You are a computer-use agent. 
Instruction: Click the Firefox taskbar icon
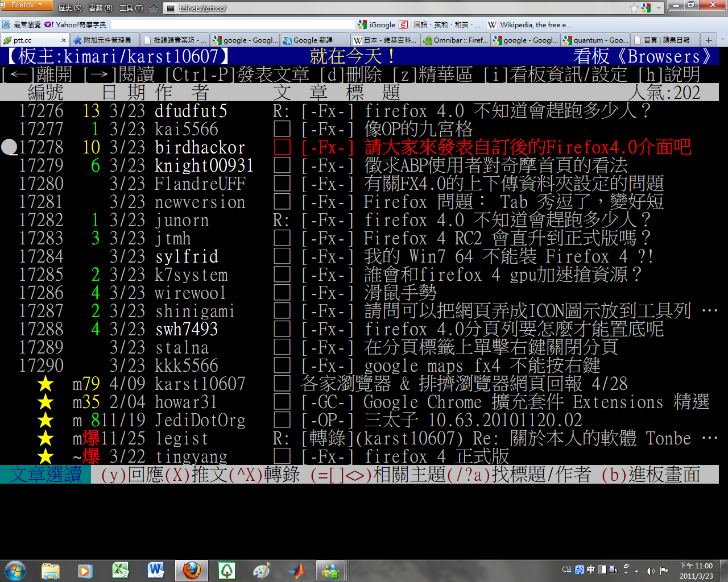point(192,571)
